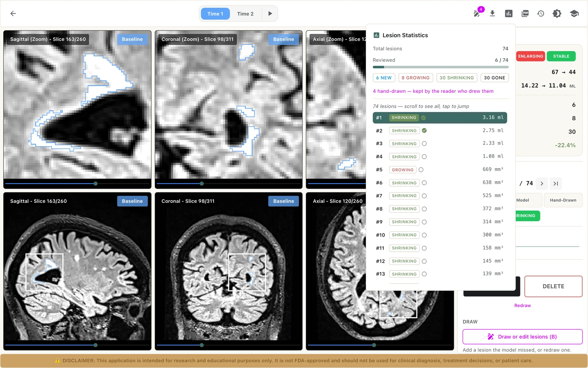Mark lesion #6 as reviewed
Image resolution: width=588 pixels, height=368 pixels.
click(x=424, y=183)
